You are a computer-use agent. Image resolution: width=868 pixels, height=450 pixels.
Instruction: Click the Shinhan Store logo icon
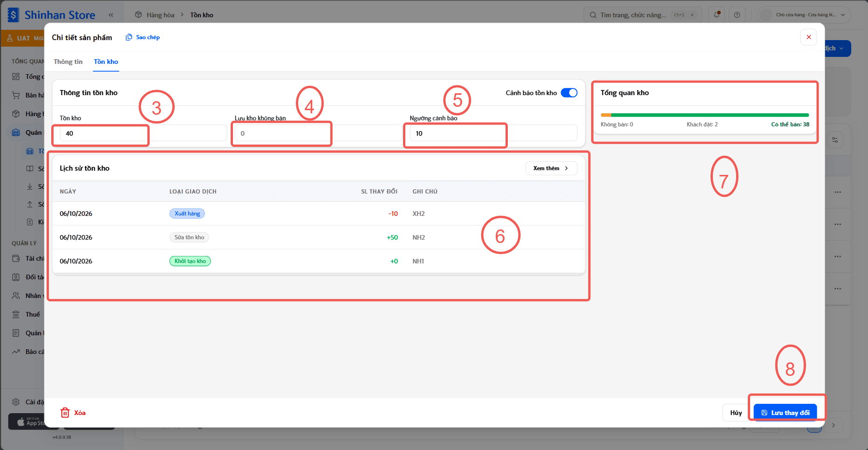point(14,15)
